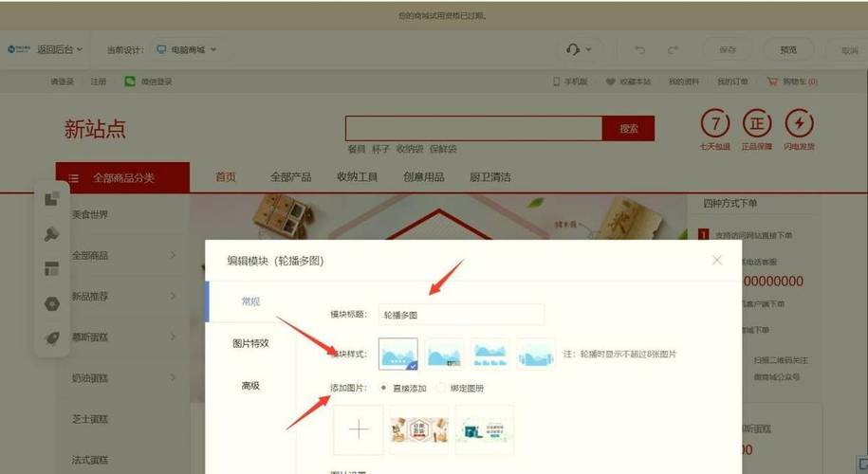Image resolution: width=868 pixels, height=474 pixels.
Task: Open the paint style tool in sidebar
Action: coord(52,234)
